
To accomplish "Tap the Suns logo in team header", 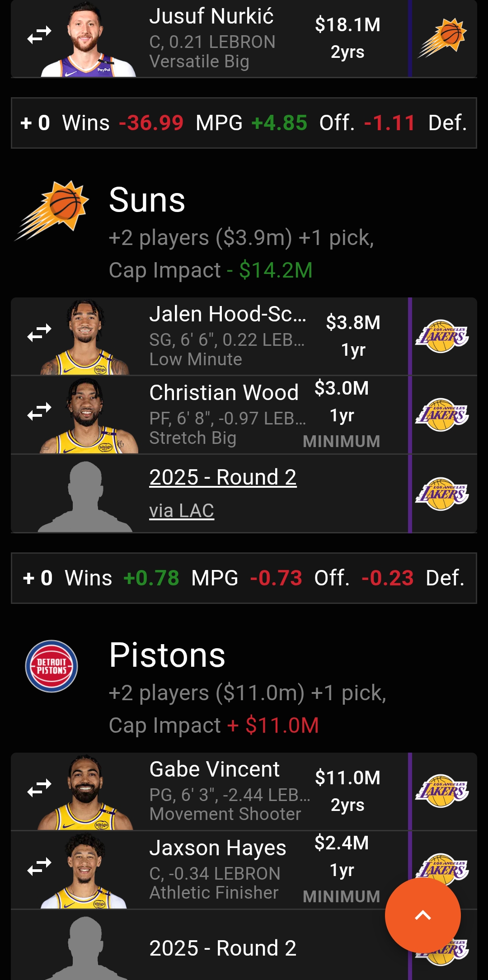I will click(x=52, y=210).
